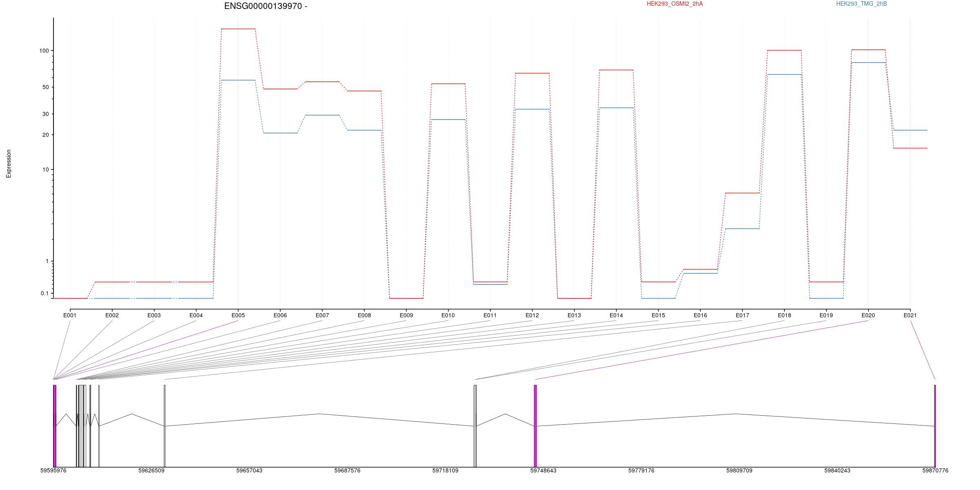Select exon label E009

pyautogui.click(x=406, y=315)
